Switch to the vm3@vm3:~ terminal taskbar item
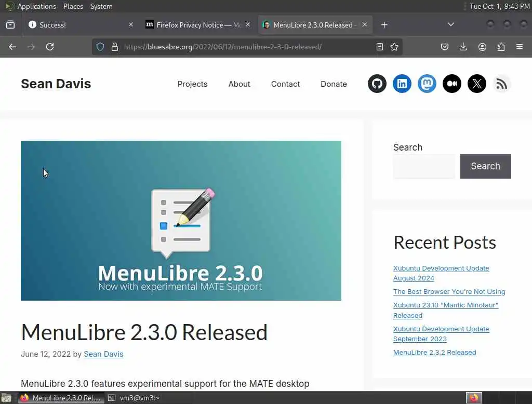The width and height of the screenshot is (532, 404). pos(134,398)
